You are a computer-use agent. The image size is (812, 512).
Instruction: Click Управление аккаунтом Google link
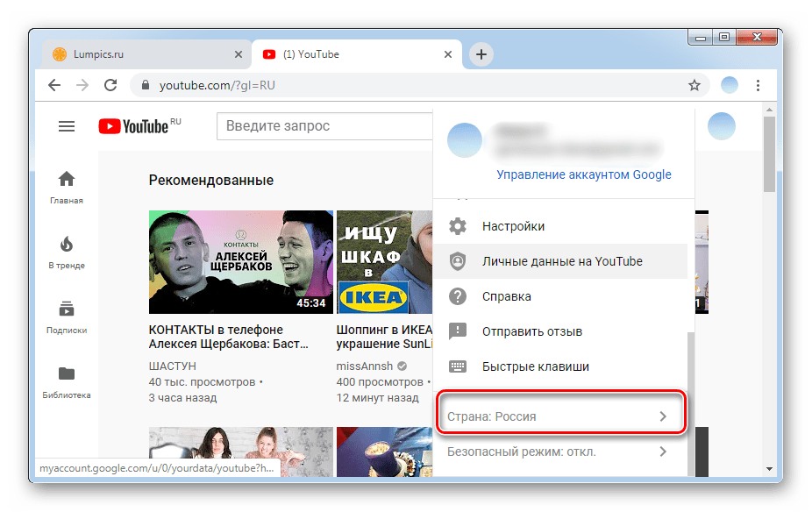[583, 174]
